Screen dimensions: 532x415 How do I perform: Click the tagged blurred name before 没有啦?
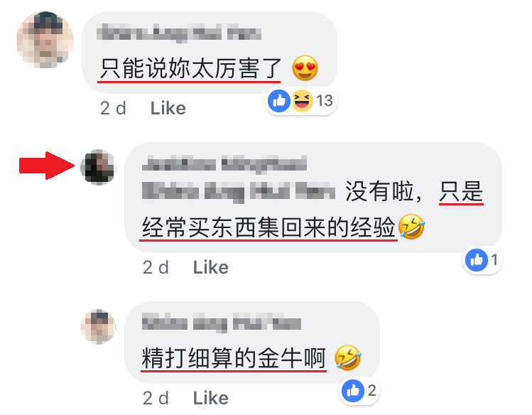[239, 192]
